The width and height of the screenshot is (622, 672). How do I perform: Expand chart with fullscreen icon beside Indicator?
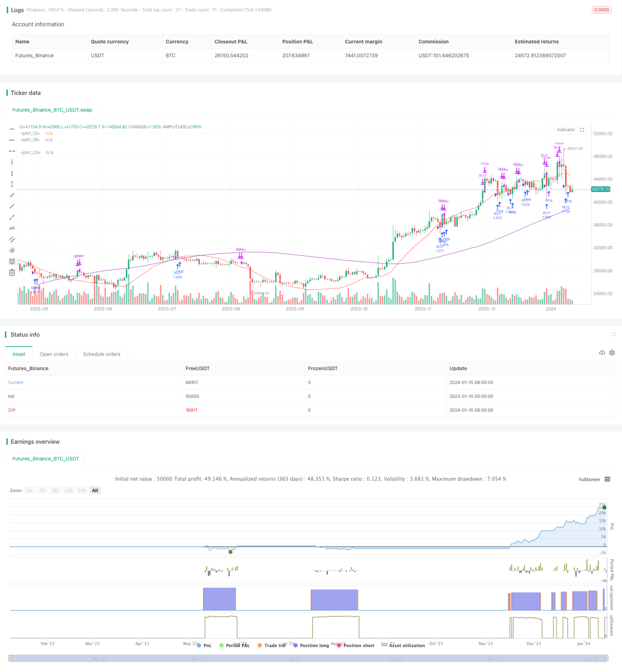coord(582,130)
